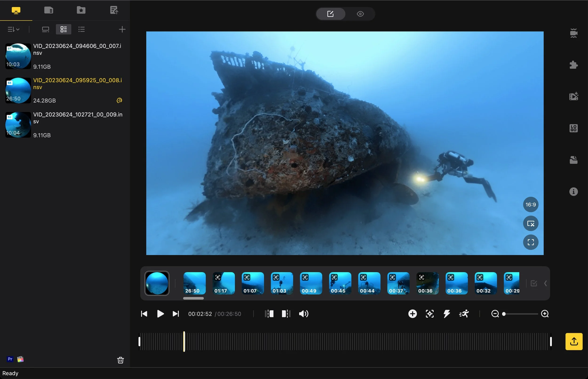The image size is (588, 379).
Task: Toggle clip selection checkbox near thumbnail strip
Action: click(x=533, y=283)
